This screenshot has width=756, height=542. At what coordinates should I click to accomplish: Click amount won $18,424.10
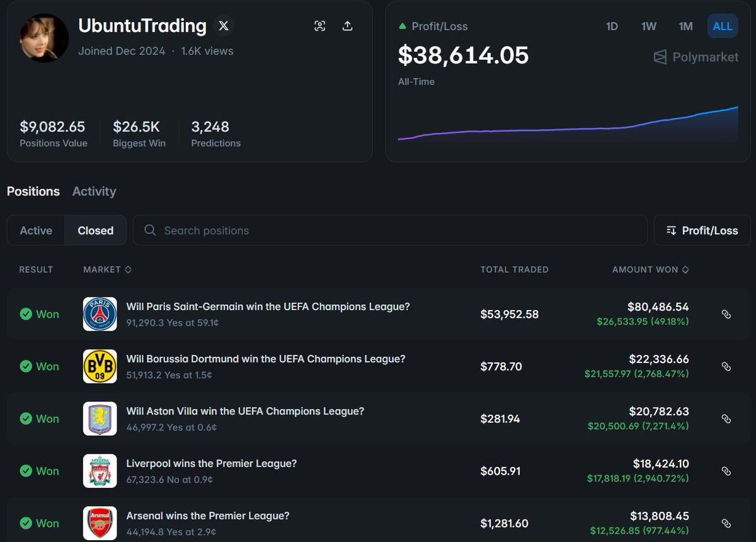[661, 464]
